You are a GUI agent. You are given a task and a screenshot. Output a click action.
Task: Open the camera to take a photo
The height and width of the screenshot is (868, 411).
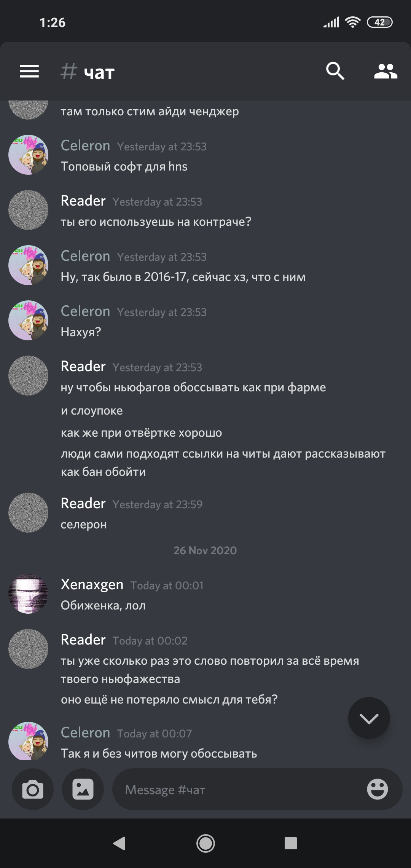33,789
